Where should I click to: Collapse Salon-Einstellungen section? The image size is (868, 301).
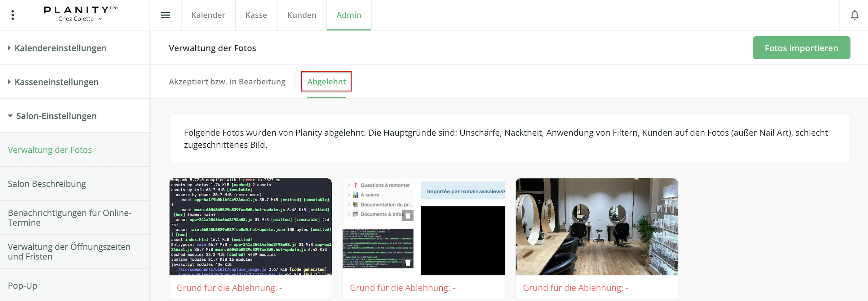tap(56, 116)
